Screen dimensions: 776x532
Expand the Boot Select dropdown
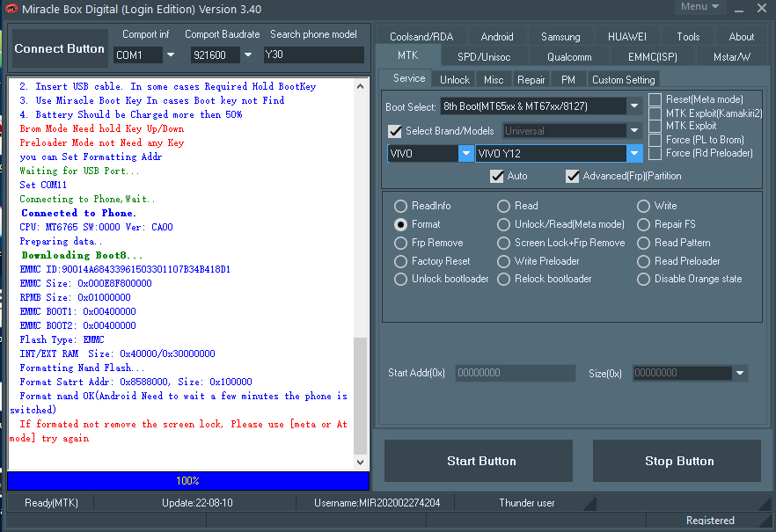(634, 106)
